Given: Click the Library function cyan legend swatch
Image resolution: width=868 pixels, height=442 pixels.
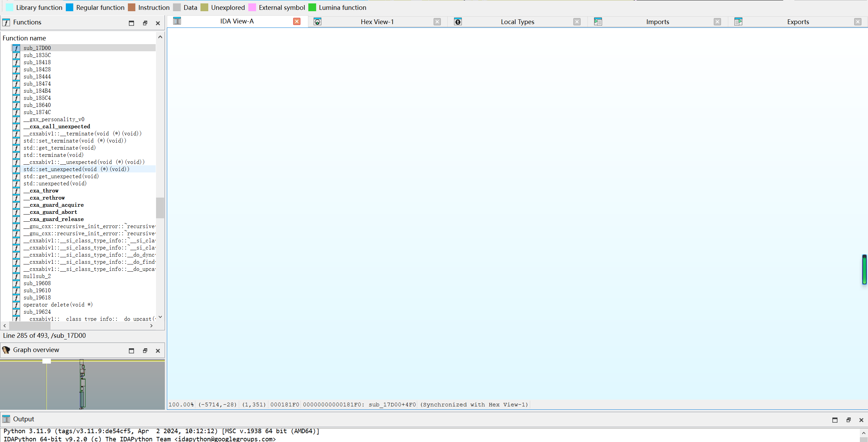Looking at the screenshot, I should pos(10,7).
